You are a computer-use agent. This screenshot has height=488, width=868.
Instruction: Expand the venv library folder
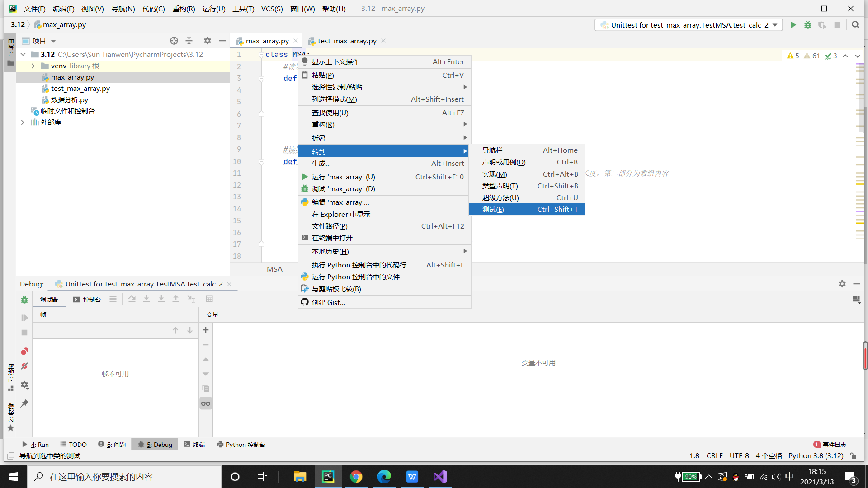(x=33, y=66)
